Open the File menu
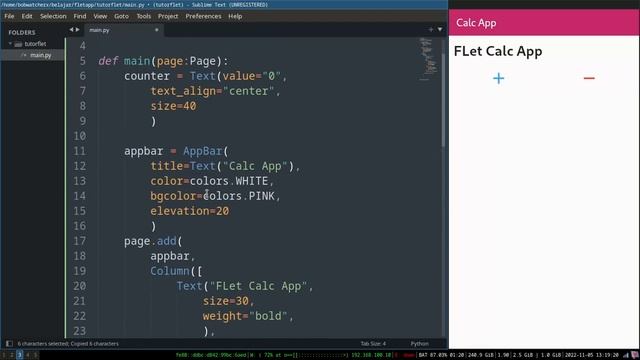 pyautogui.click(x=9, y=16)
